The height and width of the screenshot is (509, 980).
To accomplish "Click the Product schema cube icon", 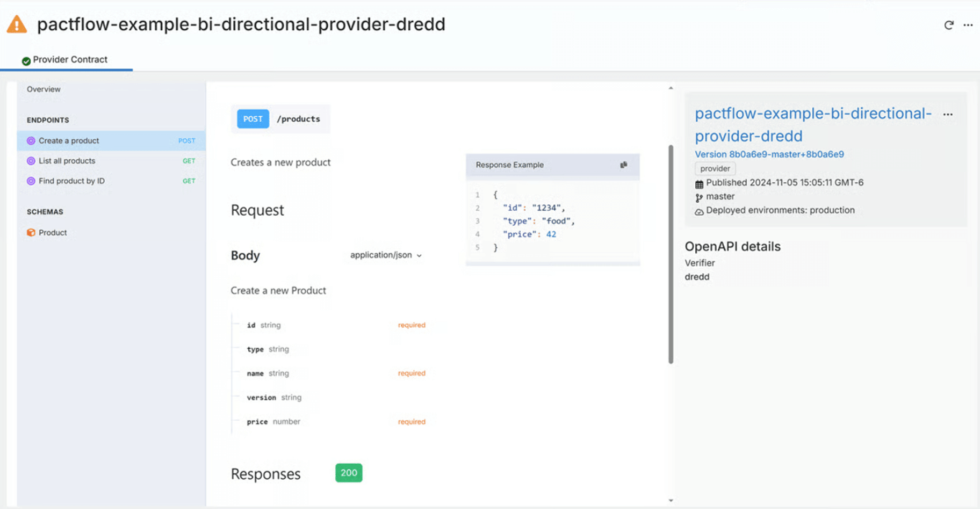I will pos(31,233).
